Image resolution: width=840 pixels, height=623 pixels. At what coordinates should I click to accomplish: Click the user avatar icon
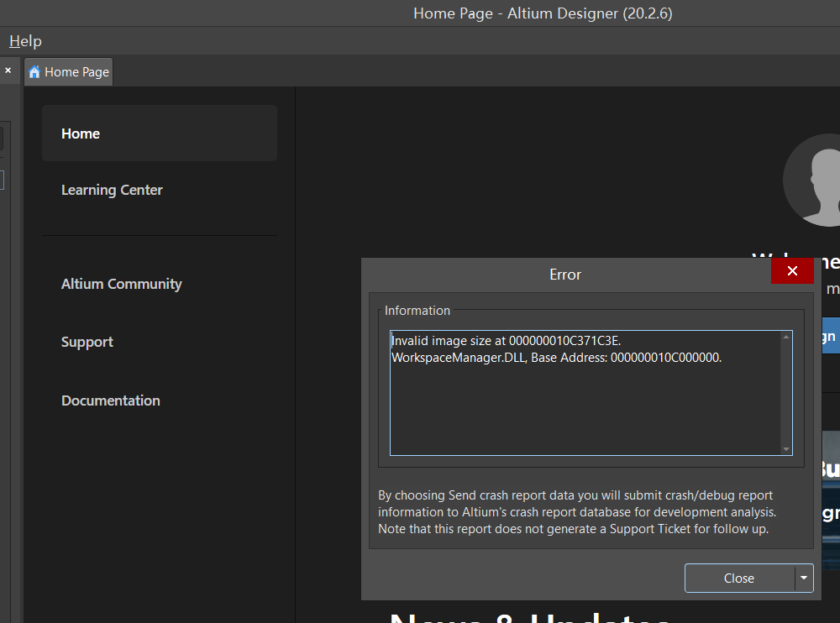(x=813, y=180)
